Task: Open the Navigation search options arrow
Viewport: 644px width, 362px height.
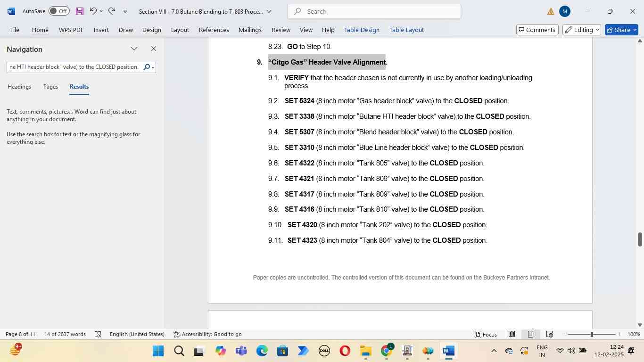Action: point(153,67)
